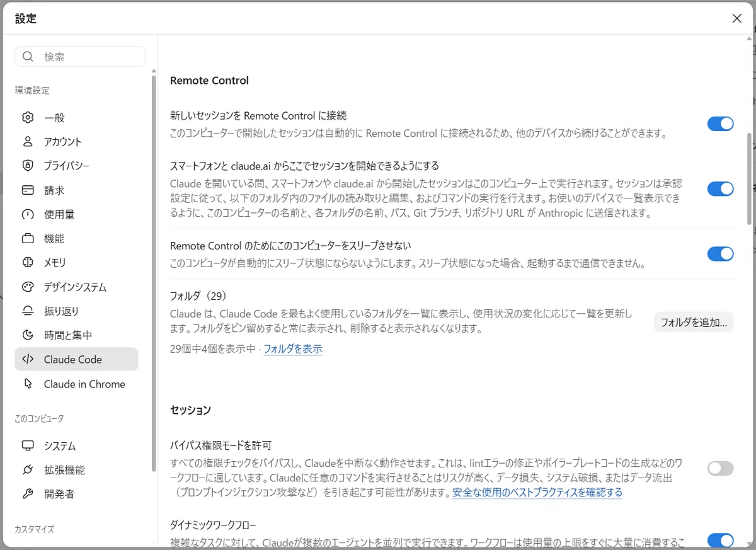Click the フォルダを追加... button

point(694,322)
